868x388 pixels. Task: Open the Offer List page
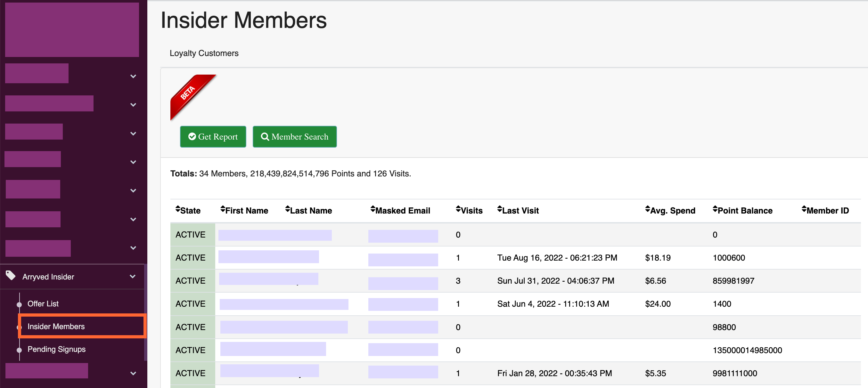(x=43, y=303)
